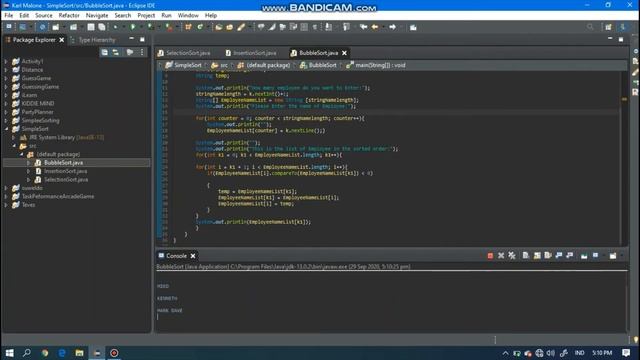Open Chrome from taskbar

pyautogui.click(x=44, y=353)
